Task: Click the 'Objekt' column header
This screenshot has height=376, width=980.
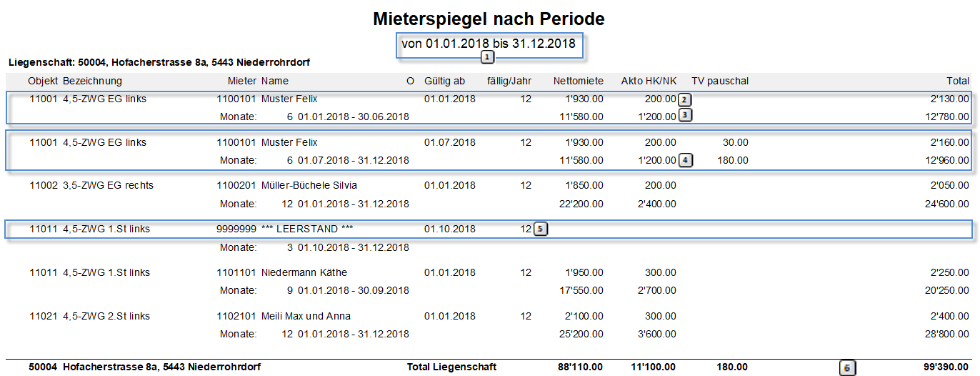Action: (43, 81)
